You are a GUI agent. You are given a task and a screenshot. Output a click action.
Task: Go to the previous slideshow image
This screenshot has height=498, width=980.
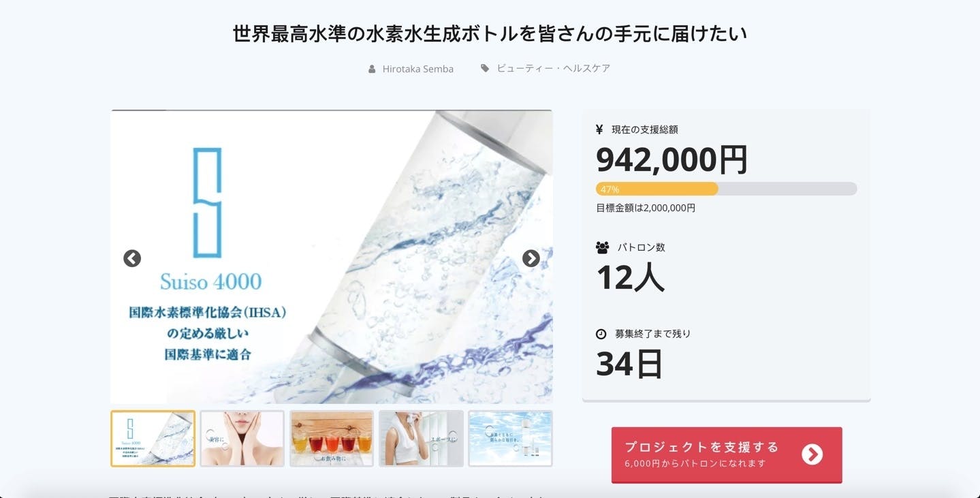coord(132,258)
